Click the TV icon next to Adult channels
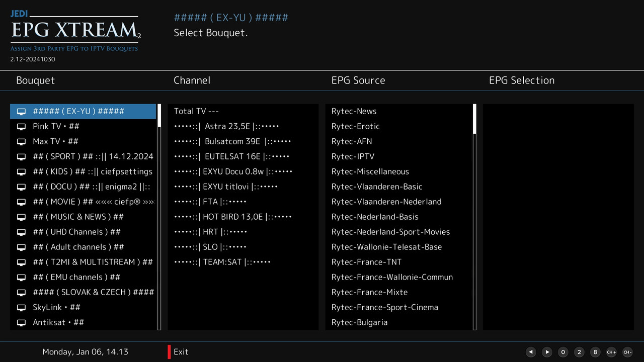 click(x=21, y=247)
